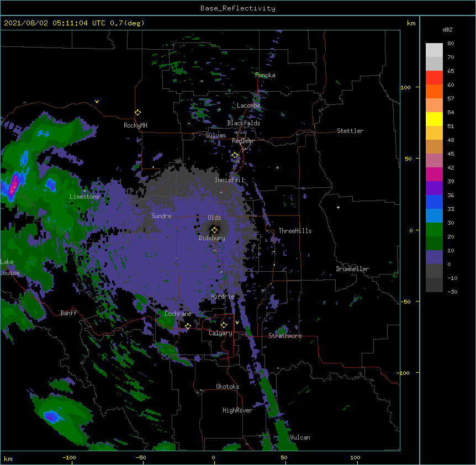The width and height of the screenshot is (476, 465).
Task: Click the Stettler city label
Action: click(x=350, y=131)
